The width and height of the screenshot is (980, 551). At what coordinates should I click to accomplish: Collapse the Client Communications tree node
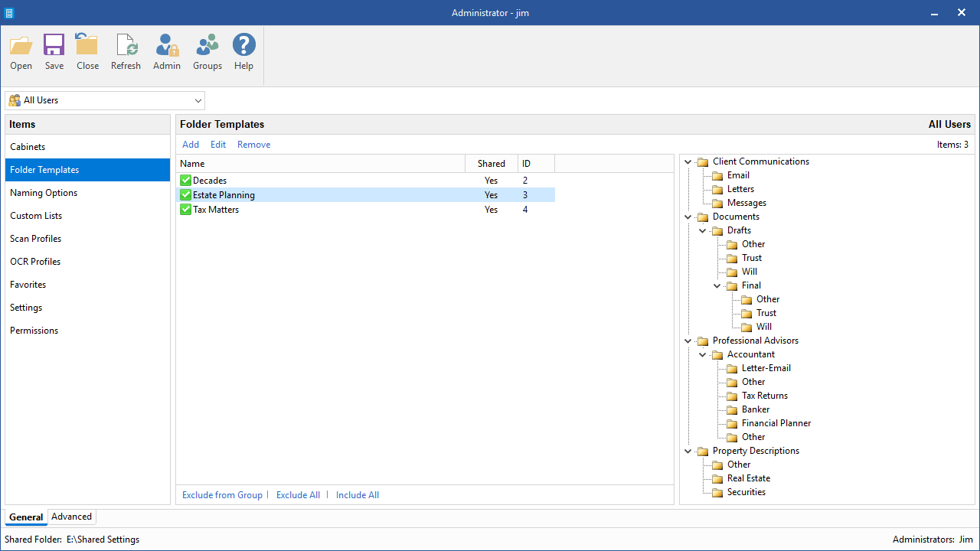[688, 161]
